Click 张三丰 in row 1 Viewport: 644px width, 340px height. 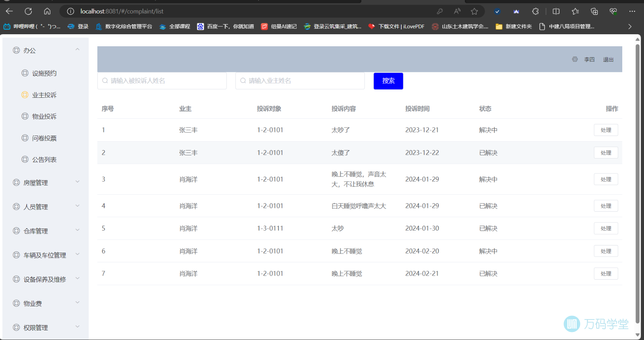pyautogui.click(x=188, y=130)
